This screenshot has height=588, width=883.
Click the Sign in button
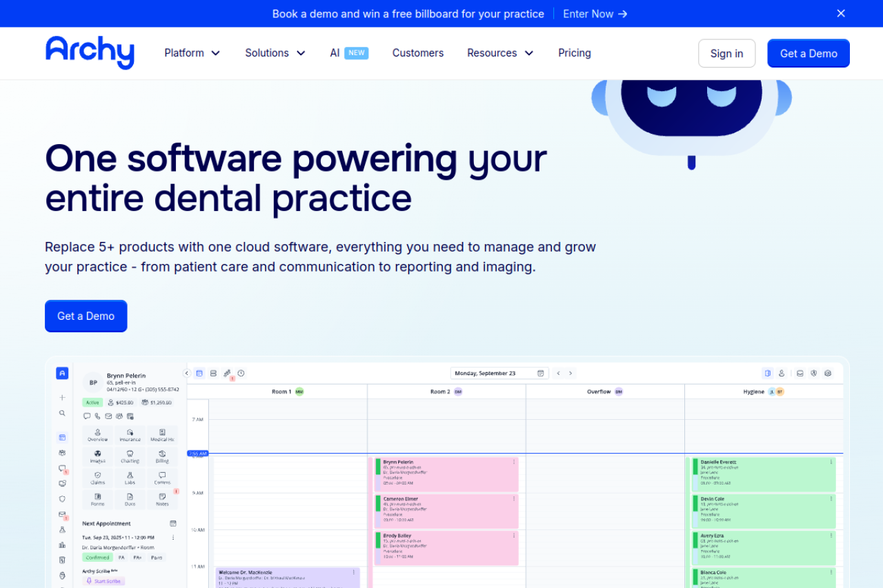tap(726, 54)
